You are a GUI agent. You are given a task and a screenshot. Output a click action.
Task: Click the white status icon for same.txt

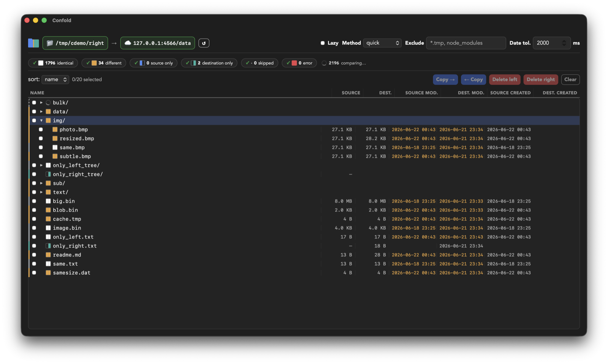pyautogui.click(x=48, y=264)
